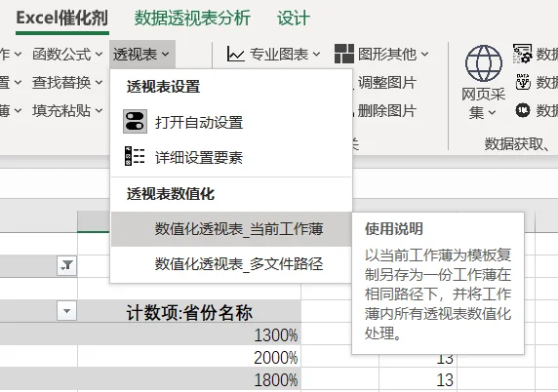
Task: Click the toggle-switch icon for 打开自动设置
Action: point(135,122)
